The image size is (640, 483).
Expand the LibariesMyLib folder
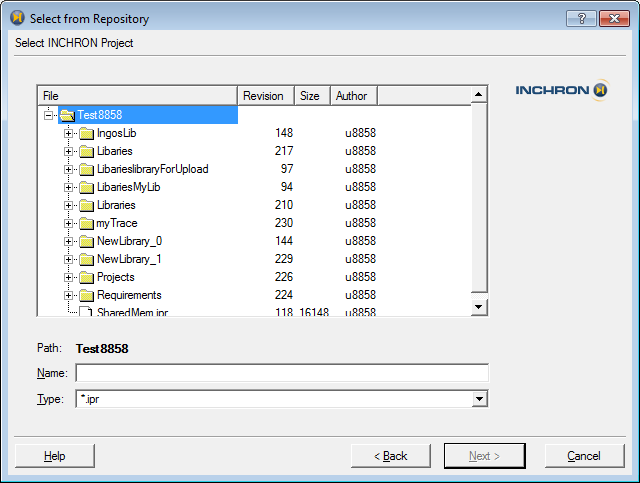68,187
